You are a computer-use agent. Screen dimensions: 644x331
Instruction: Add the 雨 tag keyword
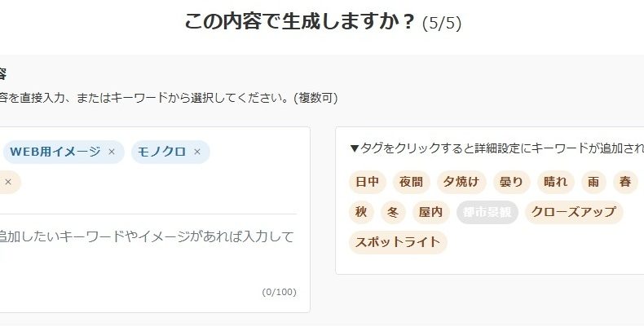click(x=593, y=182)
